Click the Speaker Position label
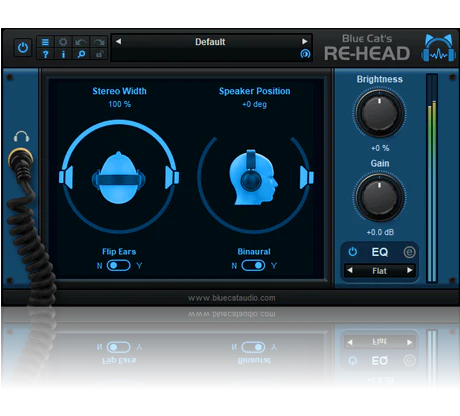The width and height of the screenshot is (460, 416). pyautogui.click(x=254, y=91)
